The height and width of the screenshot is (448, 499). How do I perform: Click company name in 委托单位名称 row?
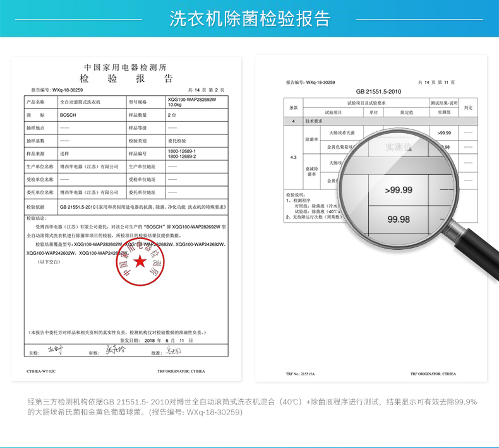pyautogui.click(x=89, y=192)
